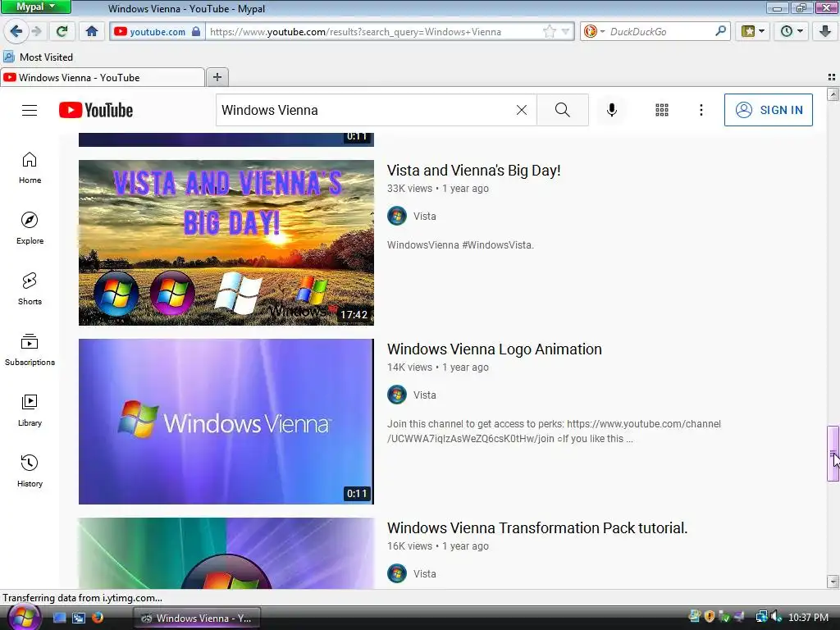
Task: Click the youtube.com site identity label
Action: click(157, 32)
